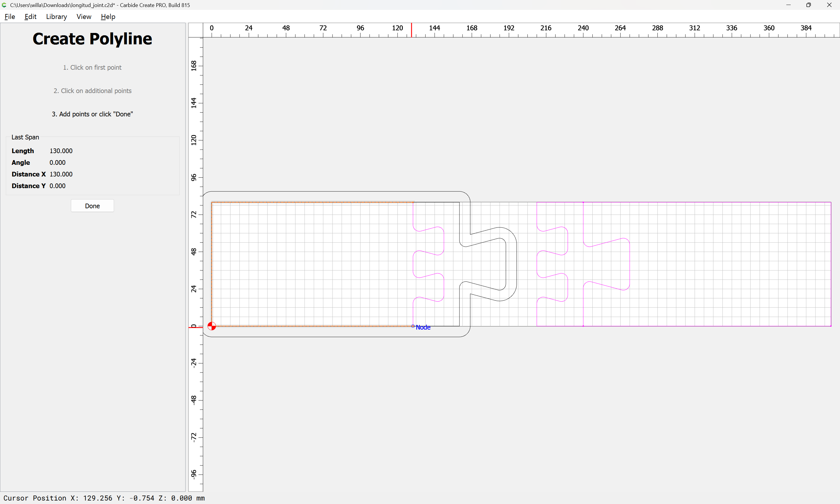Image resolution: width=840 pixels, height=504 pixels.
Task: Click the Distance X value 130.000
Action: [x=61, y=174]
